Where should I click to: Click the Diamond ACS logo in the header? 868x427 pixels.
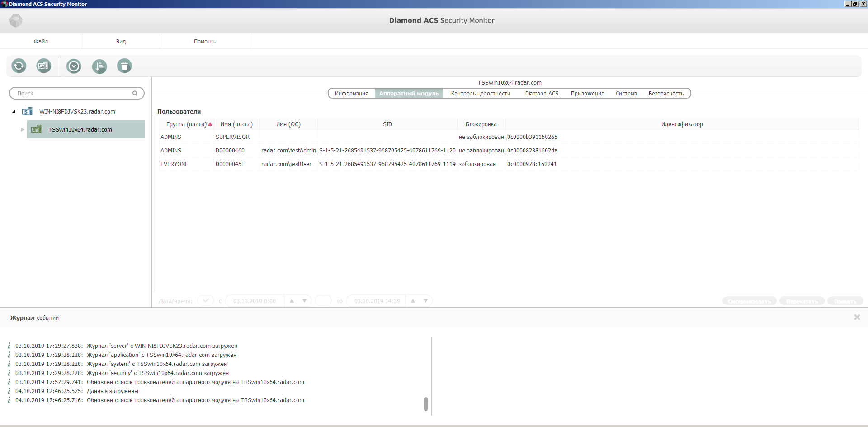[16, 21]
